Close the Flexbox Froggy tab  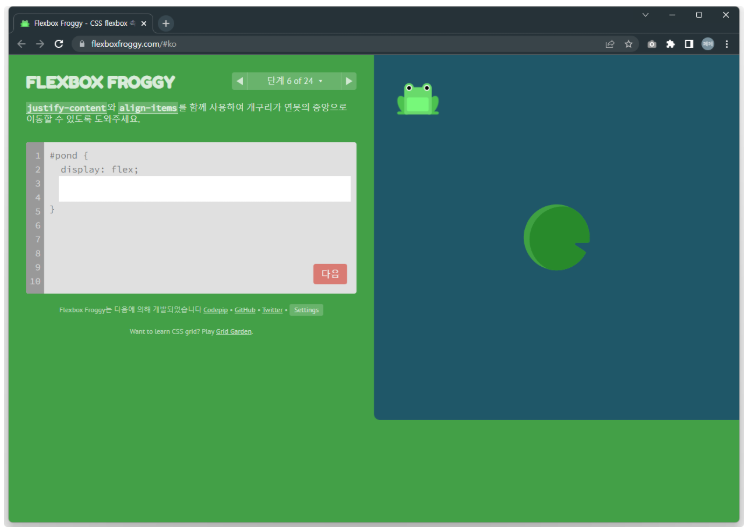(144, 23)
